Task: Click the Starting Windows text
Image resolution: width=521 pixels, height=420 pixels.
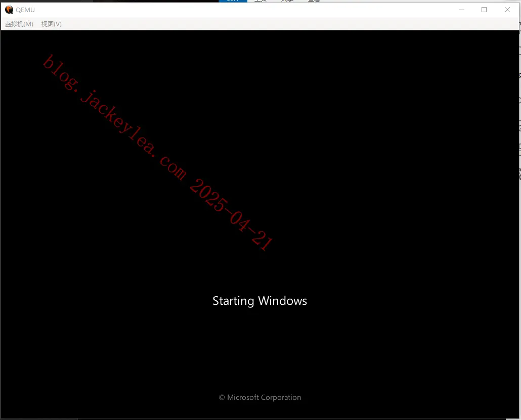Action: click(x=259, y=301)
